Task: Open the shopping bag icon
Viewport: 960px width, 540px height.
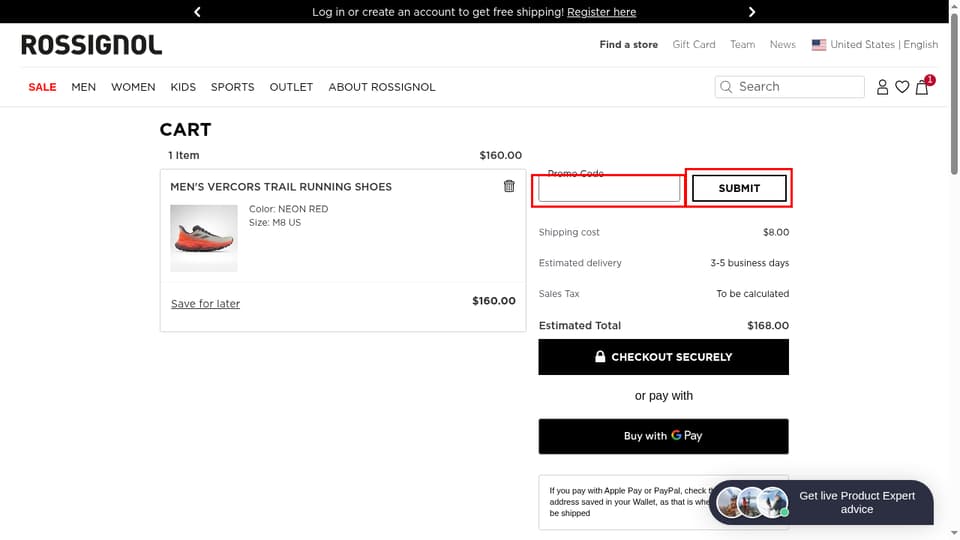Action: [x=922, y=87]
